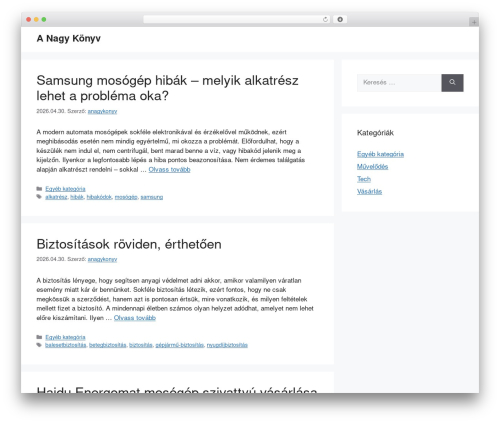Click author anagykonyv on the Samsung post
Image resolution: width=500 pixels, height=423 pixels.
click(x=102, y=111)
